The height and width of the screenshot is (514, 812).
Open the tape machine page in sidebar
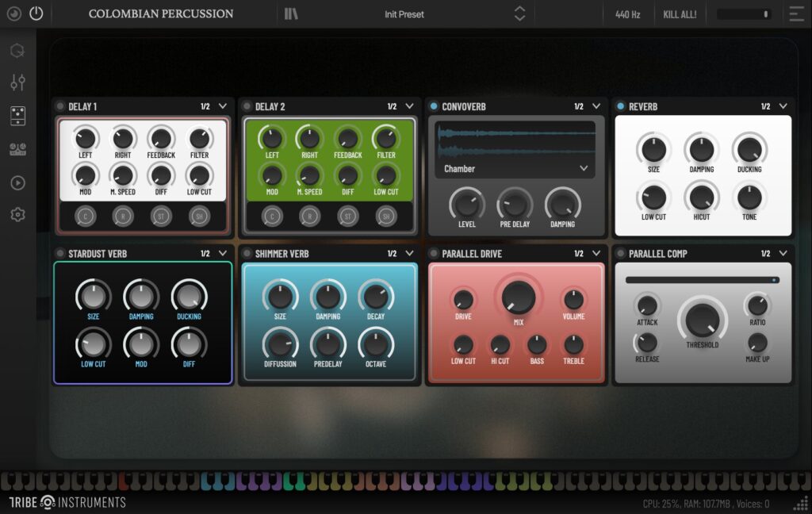click(x=17, y=150)
